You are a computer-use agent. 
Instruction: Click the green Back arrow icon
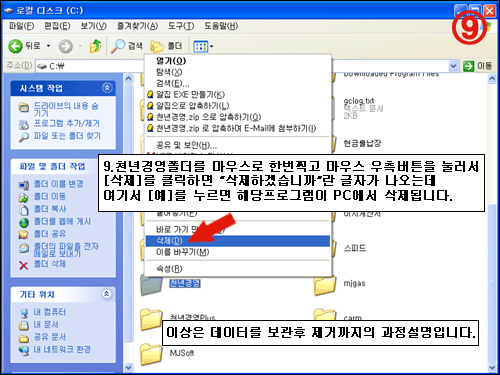coord(15,46)
